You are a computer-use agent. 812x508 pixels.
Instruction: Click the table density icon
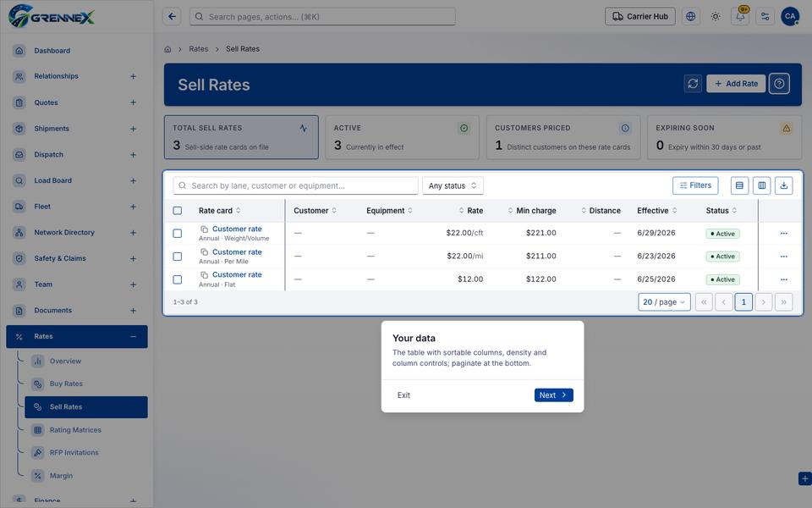pyautogui.click(x=739, y=185)
